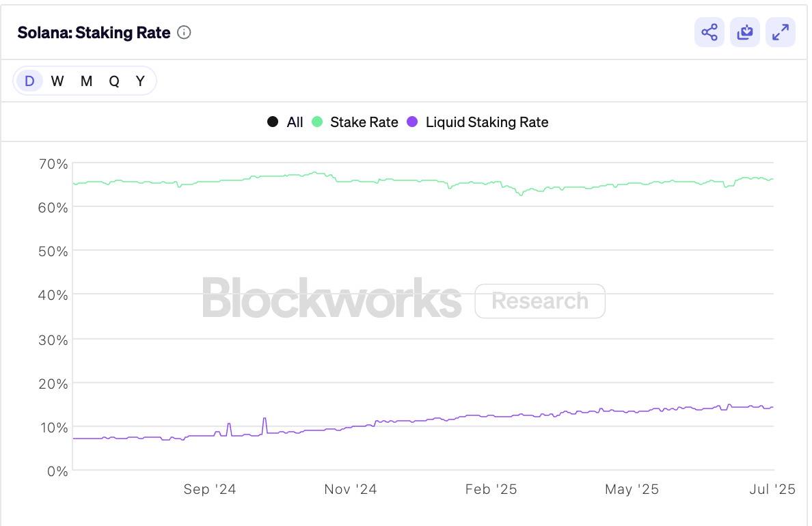Select the Daily timeframe D
Image resolution: width=812 pixels, height=526 pixels.
click(29, 81)
